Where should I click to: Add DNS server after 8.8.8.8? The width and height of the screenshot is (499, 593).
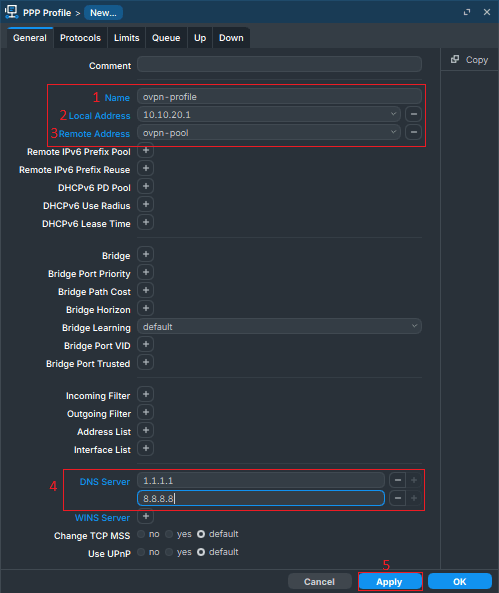coord(414,498)
